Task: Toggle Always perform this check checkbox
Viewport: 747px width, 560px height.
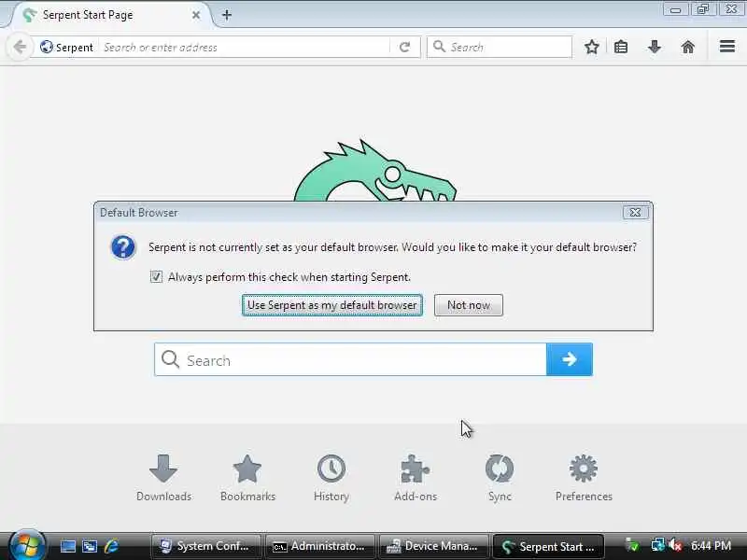Action: tap(156, 276)
